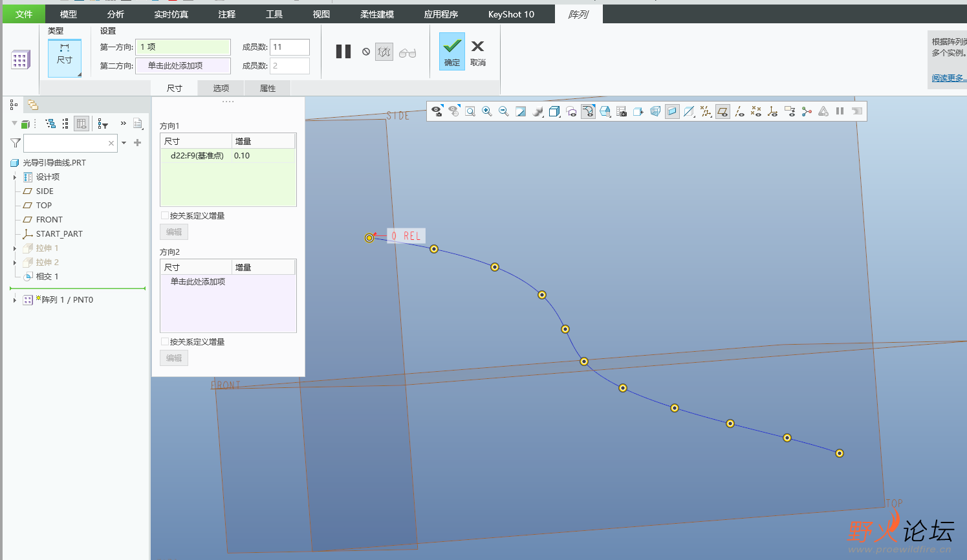The image size is (967, 560).
Task: Confirm the pattern with 确定 button
Action: tap(452, 52)
